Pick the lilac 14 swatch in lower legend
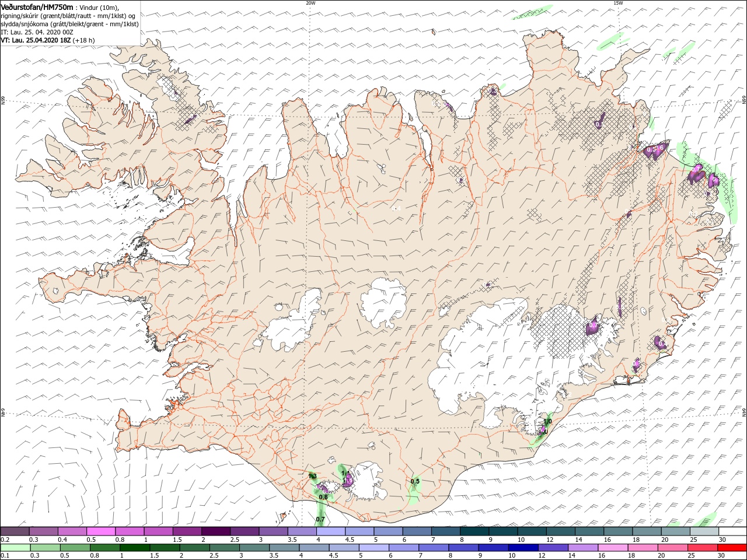The width and height of the screenshot is (747, 560). (582, 548)
